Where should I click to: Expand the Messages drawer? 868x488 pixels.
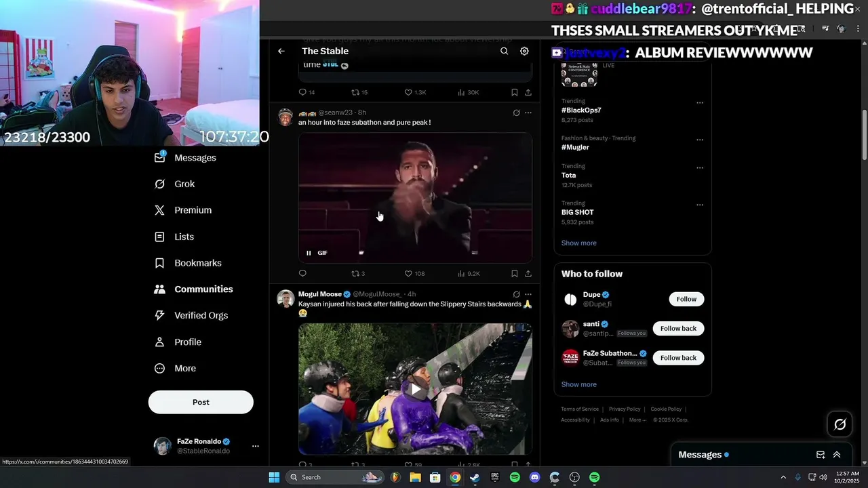point(837,455)
